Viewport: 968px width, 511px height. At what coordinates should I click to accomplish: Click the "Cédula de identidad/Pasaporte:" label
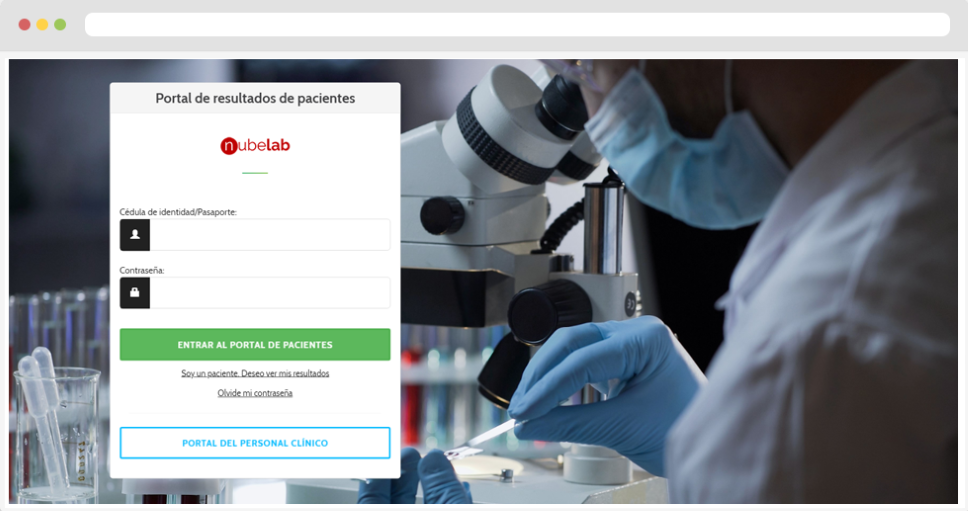(178, 212)
